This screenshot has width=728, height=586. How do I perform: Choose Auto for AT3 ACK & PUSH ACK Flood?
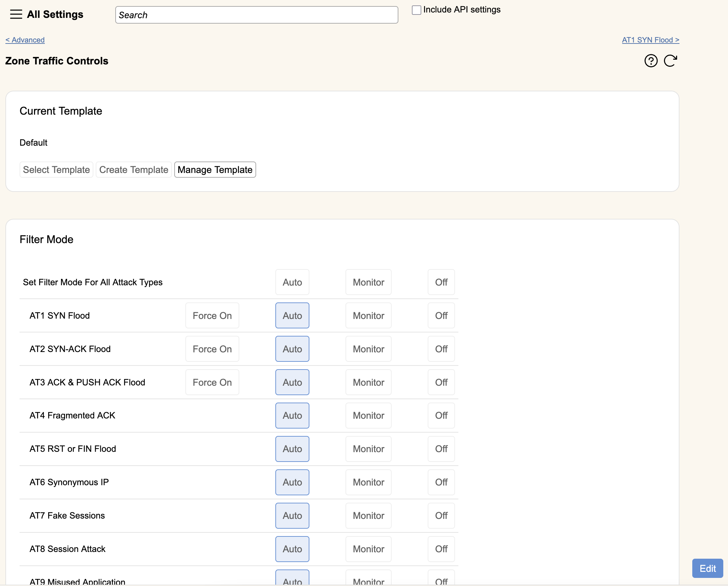point(293,382)
